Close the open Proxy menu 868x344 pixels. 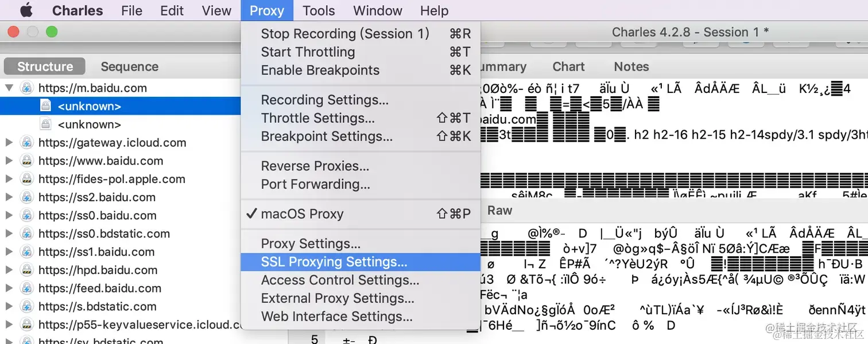point(267,10)
